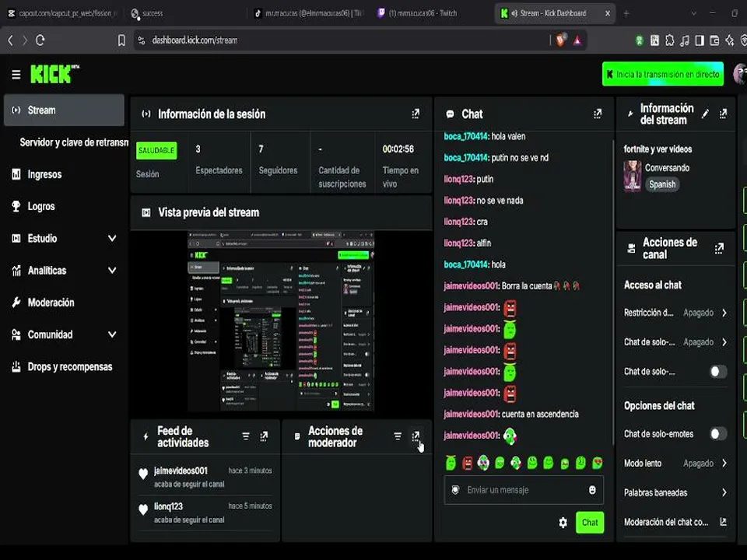Open filter options in Feed de actividades

pyautogui.click(x=246, y=436)
